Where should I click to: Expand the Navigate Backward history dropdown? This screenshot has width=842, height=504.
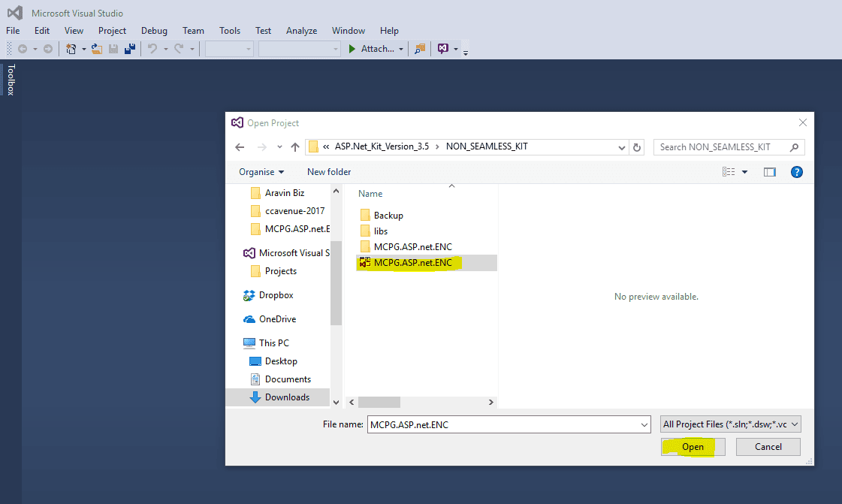pyautogui.click(x=35, y=50)
